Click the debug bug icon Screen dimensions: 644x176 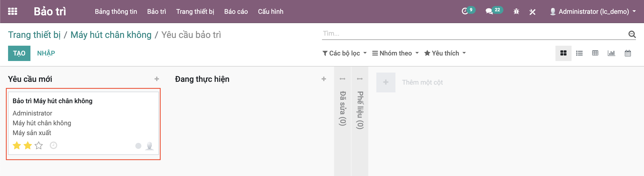tap(516, 12)
